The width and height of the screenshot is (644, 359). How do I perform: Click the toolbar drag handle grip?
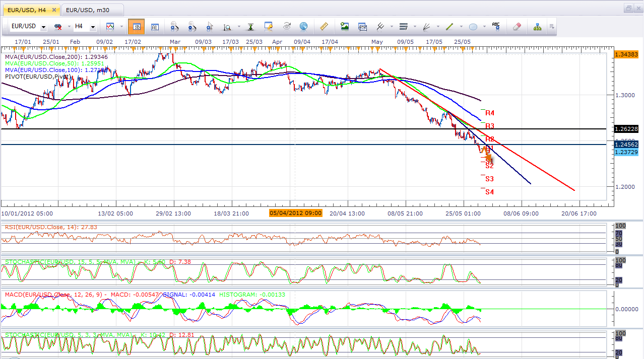[5, 26]
